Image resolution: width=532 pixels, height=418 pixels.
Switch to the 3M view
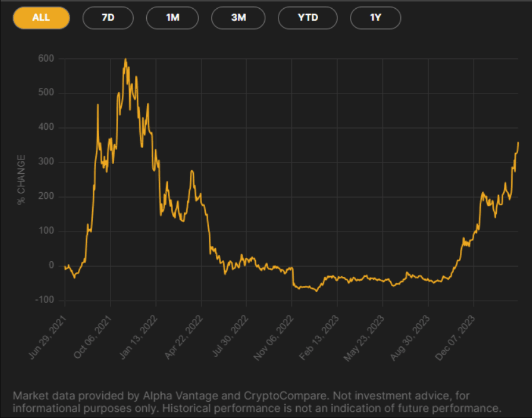(x=238, y=18)
